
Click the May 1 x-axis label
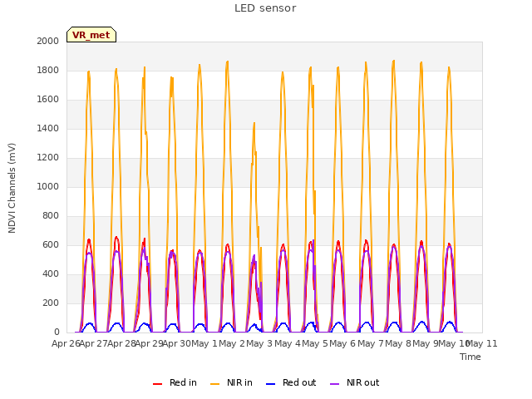pyautogui.click(x=204, y=343)
